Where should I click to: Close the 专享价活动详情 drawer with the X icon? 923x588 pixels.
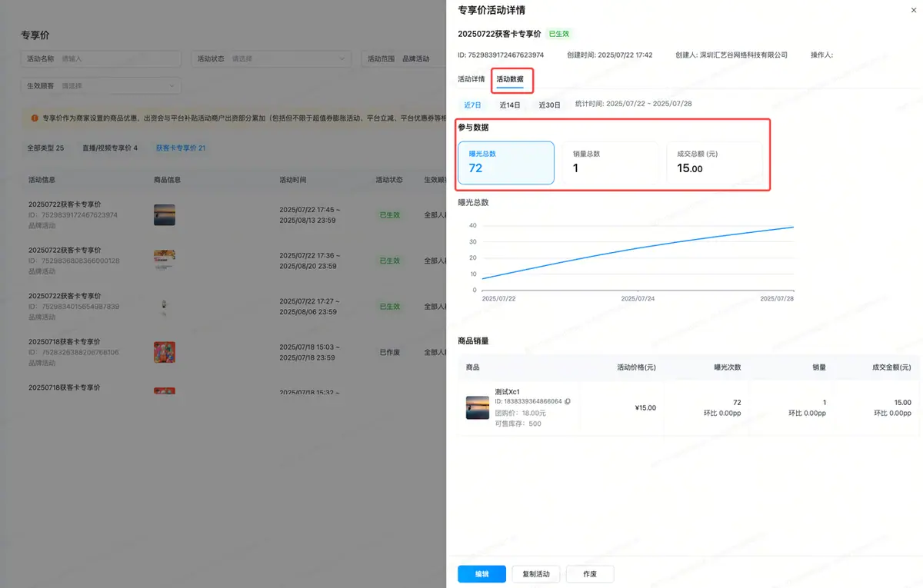coord(913,10)
